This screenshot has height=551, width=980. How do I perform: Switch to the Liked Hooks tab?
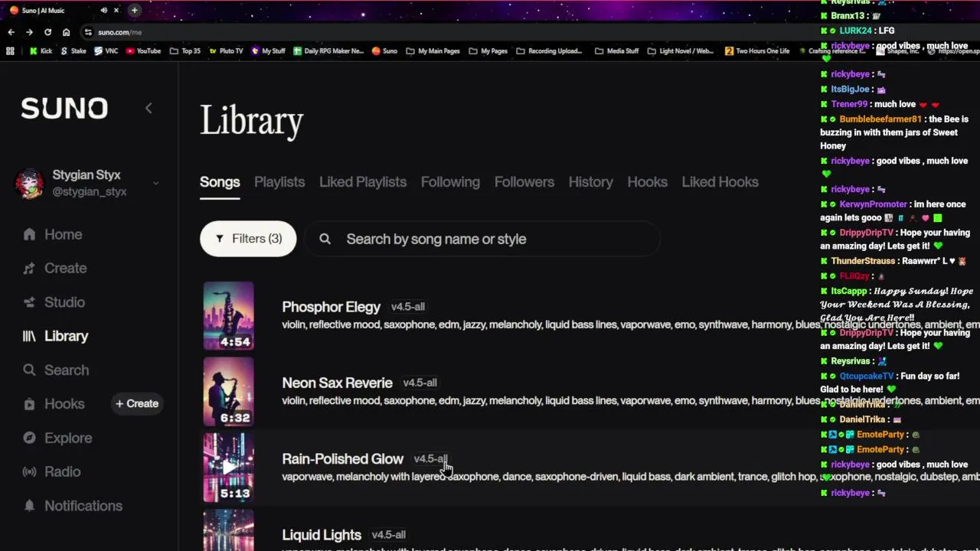coord(720,182)
